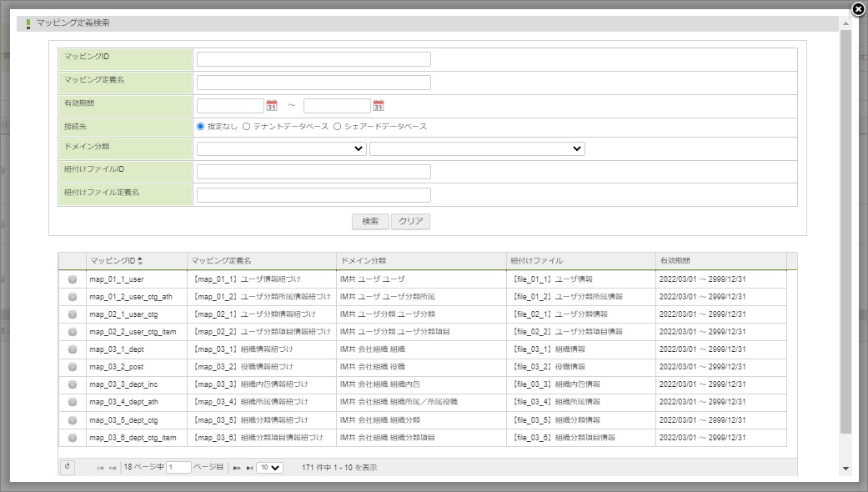Click the クリア button

410,222
